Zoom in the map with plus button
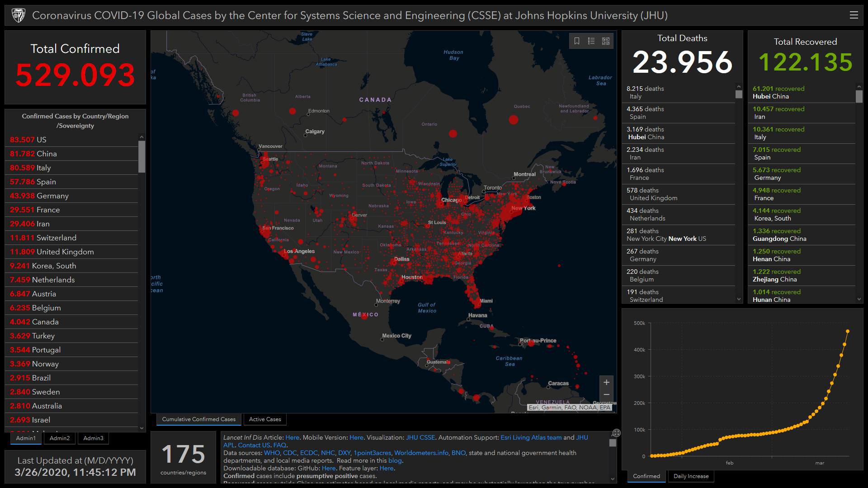 [606, 382]
